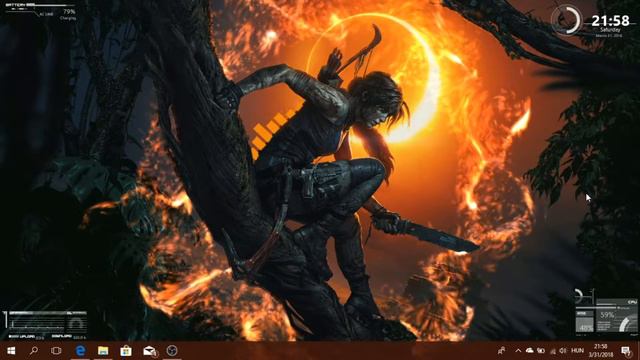Viewport: 640px width, 360px height.
Task: Open taskbar clock showing 3/31/2018
Action: point(601,351)
